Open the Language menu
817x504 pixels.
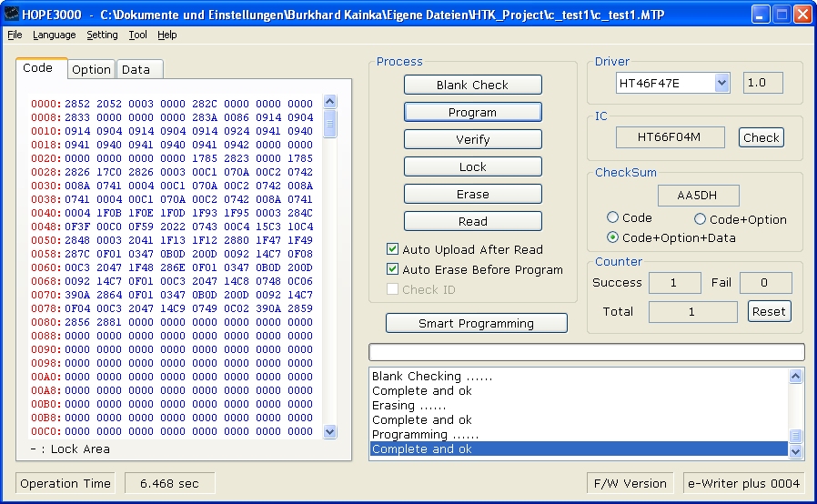point(55,35)
